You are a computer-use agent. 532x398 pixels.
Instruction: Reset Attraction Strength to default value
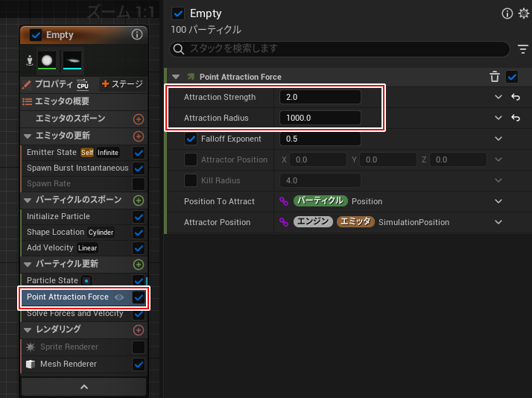(x=515, y=98)
